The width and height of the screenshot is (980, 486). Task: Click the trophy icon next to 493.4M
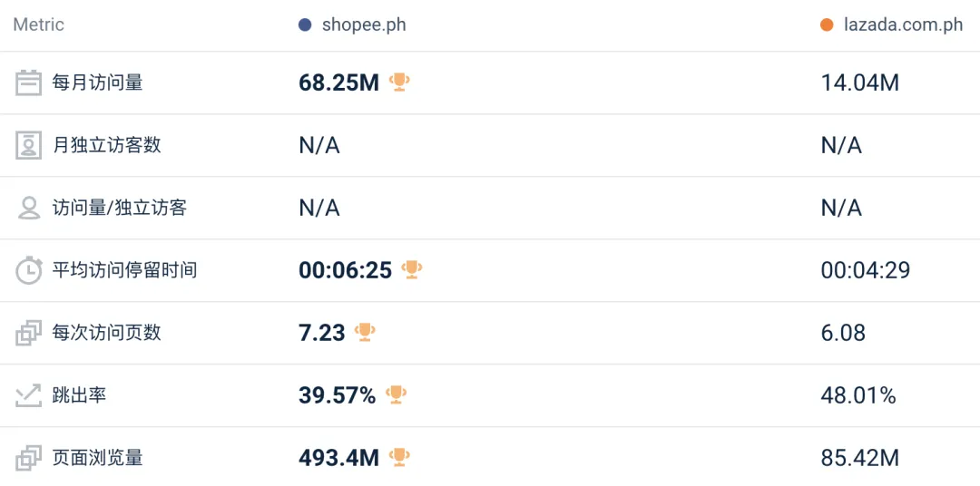point(399,457)
